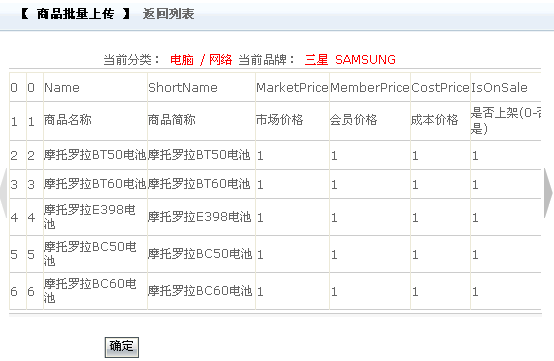Click the right gray arrow
The image size is (554, 361).
548,193
